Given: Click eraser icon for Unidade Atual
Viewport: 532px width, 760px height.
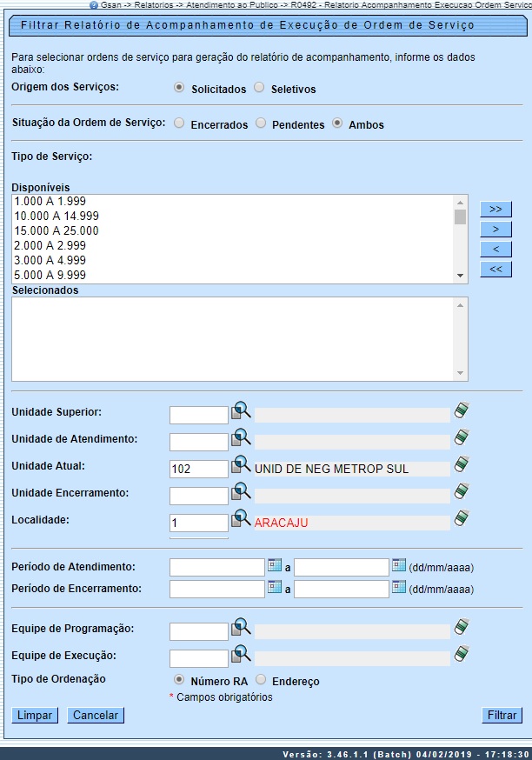Looking at the screenshot, I should point(462,465).
